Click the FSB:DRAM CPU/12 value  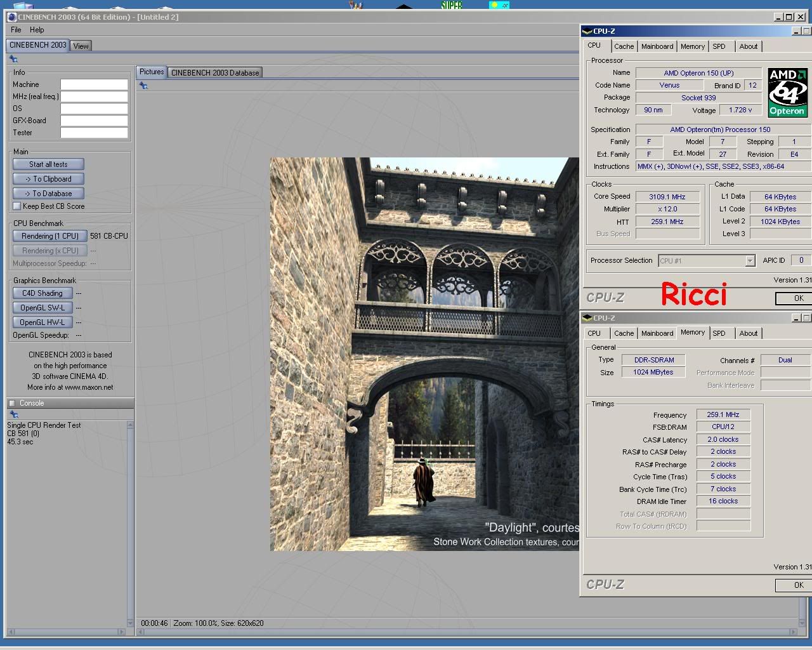(x=723, y=427)
